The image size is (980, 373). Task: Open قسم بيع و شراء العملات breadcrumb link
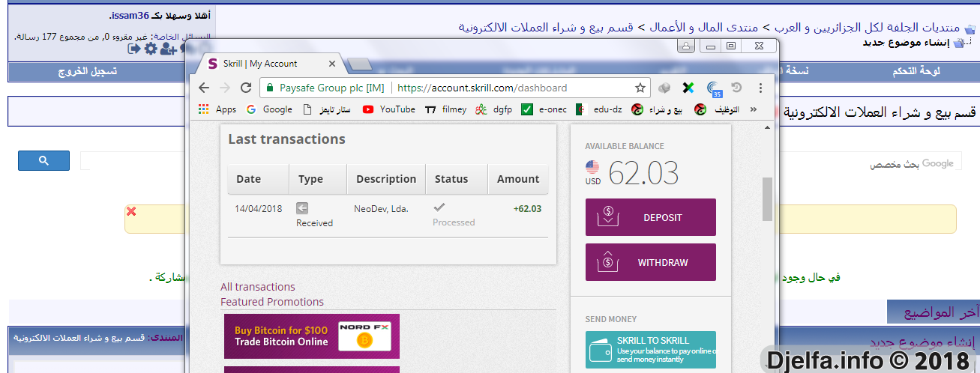[547, 28]
